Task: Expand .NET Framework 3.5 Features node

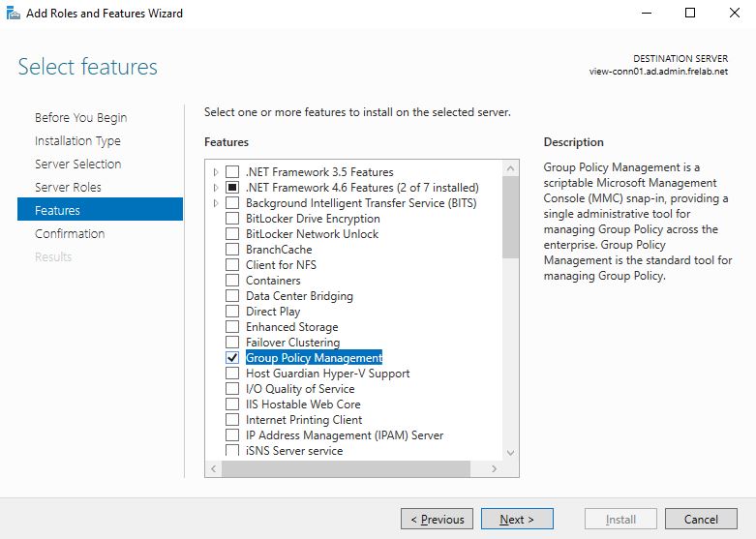Action: [x=215, y=172]
